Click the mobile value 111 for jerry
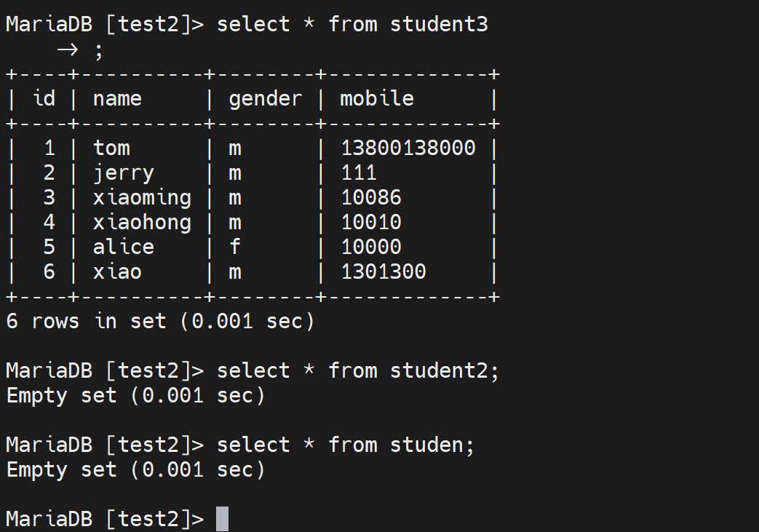The height and width of the screenshot is (532, 759). [x=359, y=173]
